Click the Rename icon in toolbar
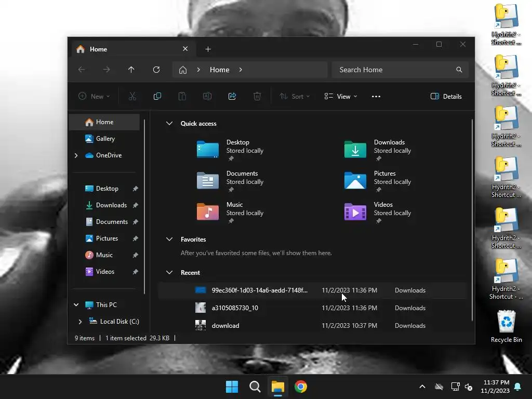The image size is (532, 399). pyautogui.click(x=207, y=96)
